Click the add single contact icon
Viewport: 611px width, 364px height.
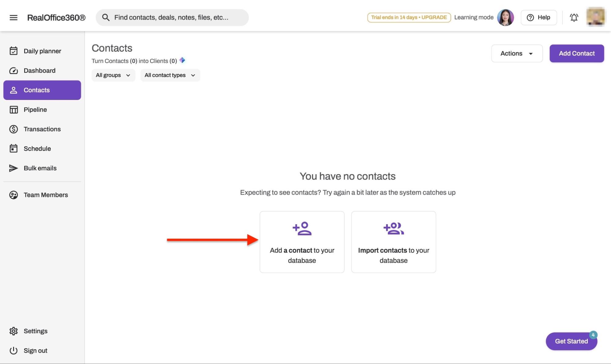302,229
